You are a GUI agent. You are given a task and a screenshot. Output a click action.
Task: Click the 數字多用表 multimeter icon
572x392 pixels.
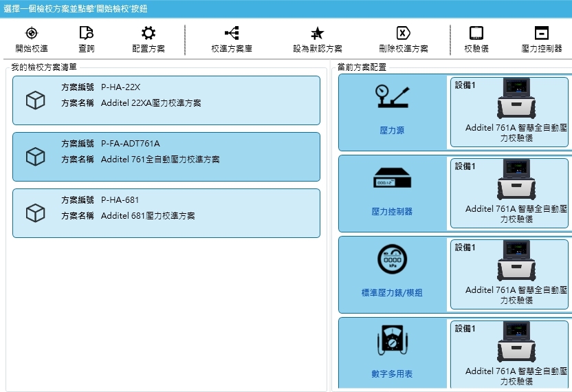tap(392, 340)
